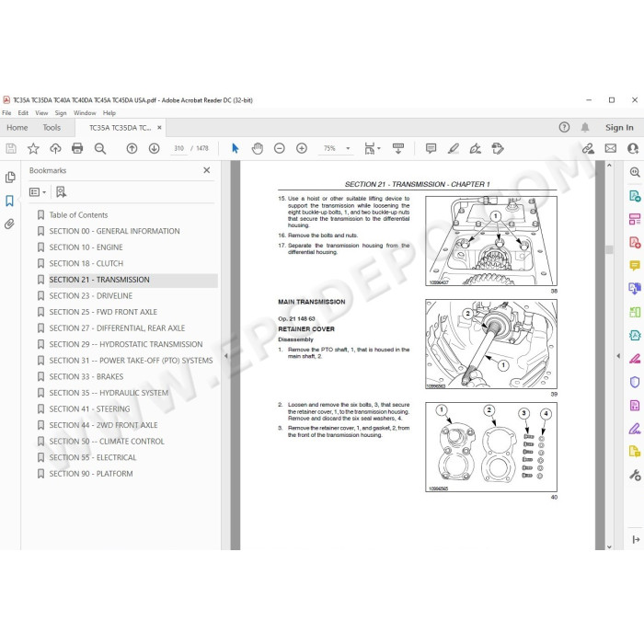The height and width of the screenshot is (644, 644).
Task: Open SECTION 55 - ELECTRICAL bookmark
Action: (x=93, y=457)
